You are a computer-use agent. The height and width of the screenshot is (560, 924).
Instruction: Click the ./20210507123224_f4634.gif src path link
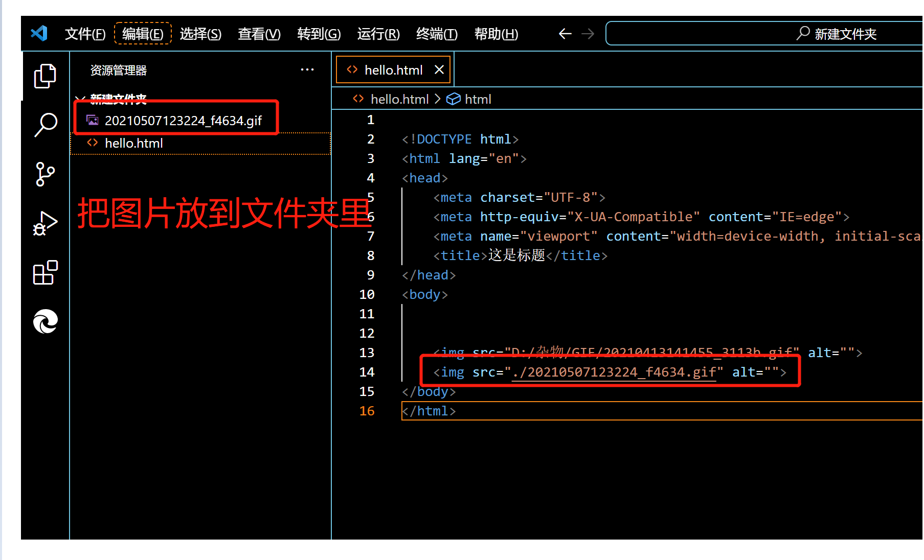pos(614,372)
